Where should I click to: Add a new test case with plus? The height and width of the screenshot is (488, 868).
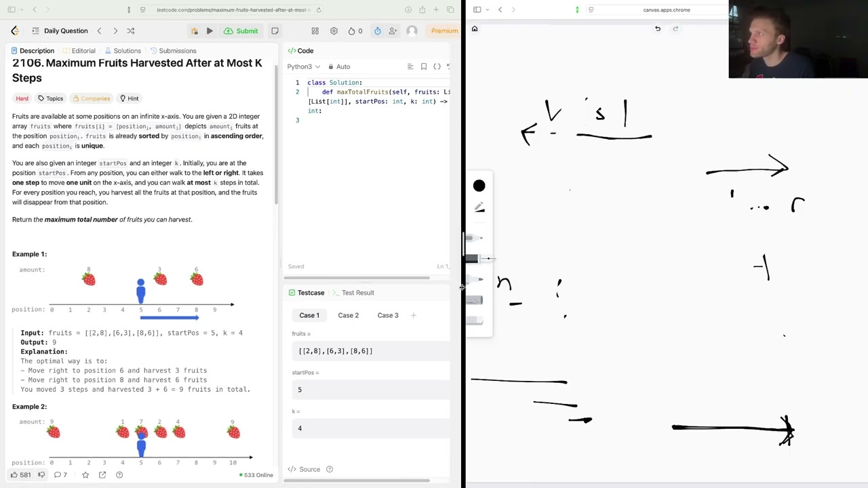413,315
